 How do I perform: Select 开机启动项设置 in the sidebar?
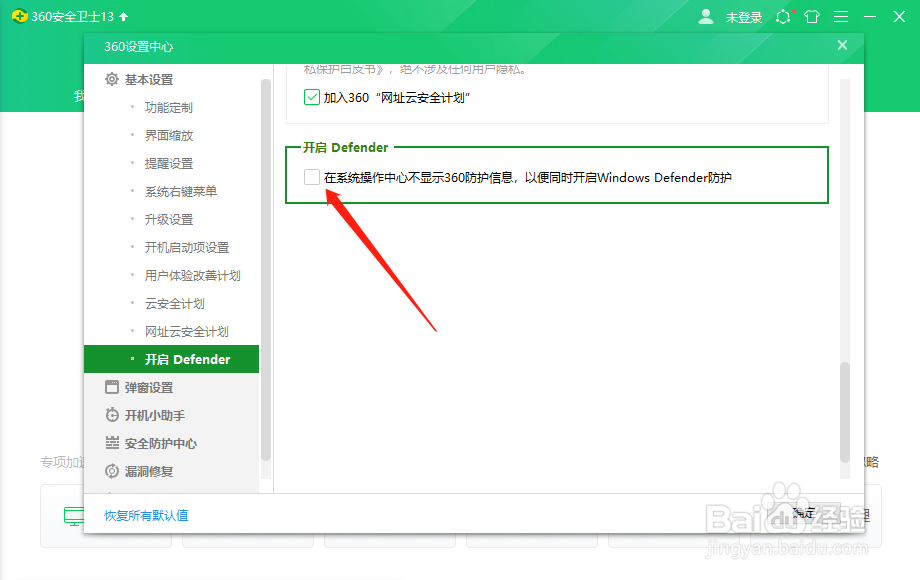pyautogui.click(x=187, y=247)
